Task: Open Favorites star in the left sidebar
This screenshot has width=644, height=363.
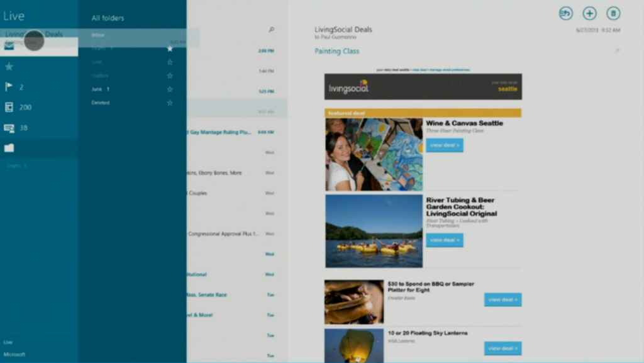Action: click(9, 67)
